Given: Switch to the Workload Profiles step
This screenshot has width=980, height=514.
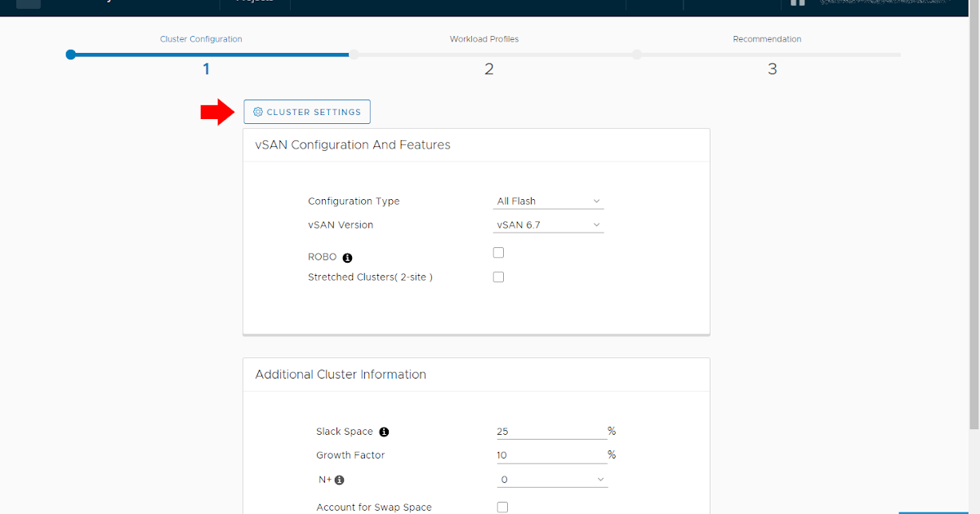Looking at the screenshot, I should [484, 38].
